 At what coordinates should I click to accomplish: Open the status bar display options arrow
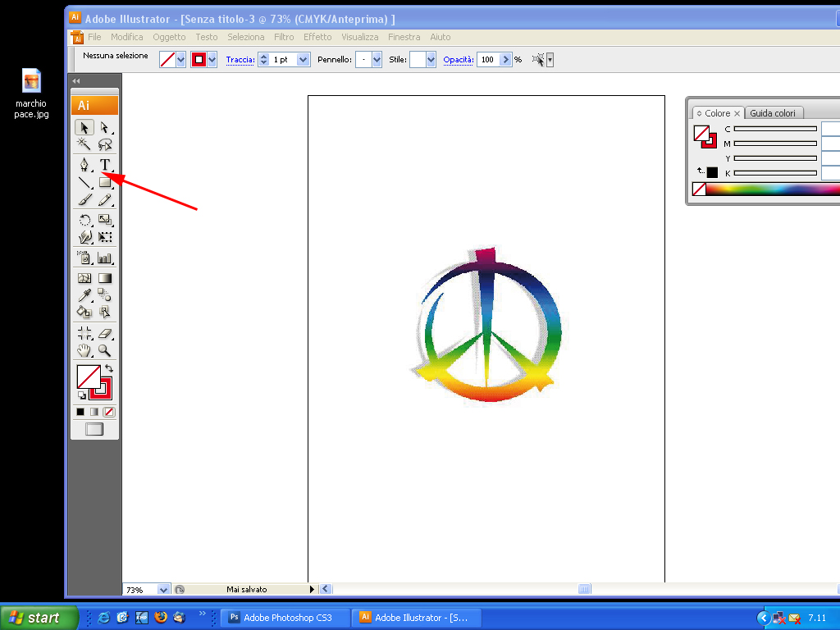pos(313,589)
